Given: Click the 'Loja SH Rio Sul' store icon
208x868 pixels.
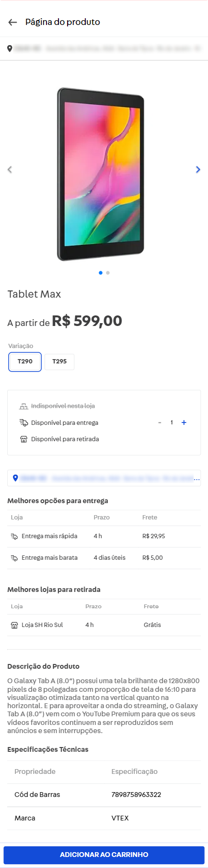Looking at the screenshot, I should coord(14,625).
